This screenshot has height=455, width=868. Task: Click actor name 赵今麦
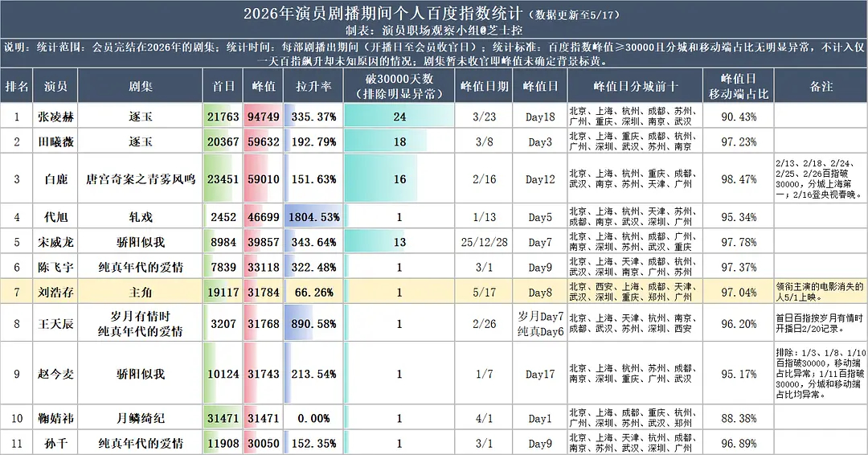click(56, 374)
